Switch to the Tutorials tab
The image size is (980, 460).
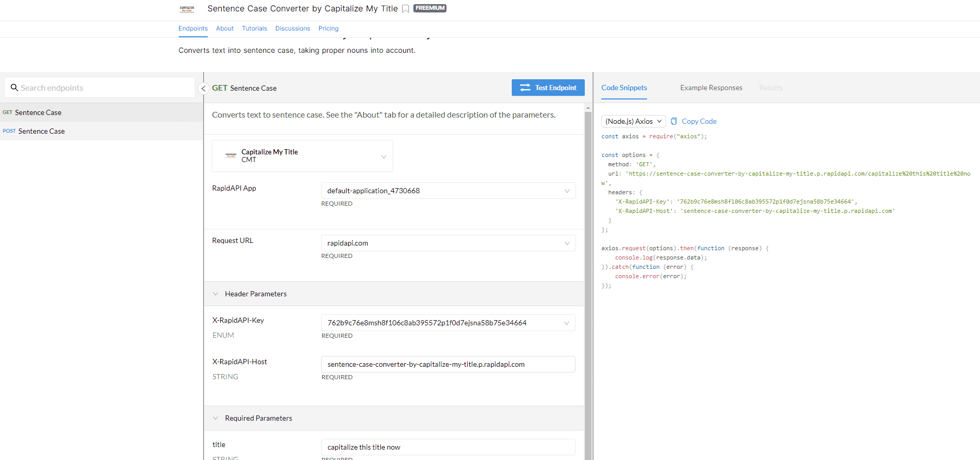tap(254, 28)
